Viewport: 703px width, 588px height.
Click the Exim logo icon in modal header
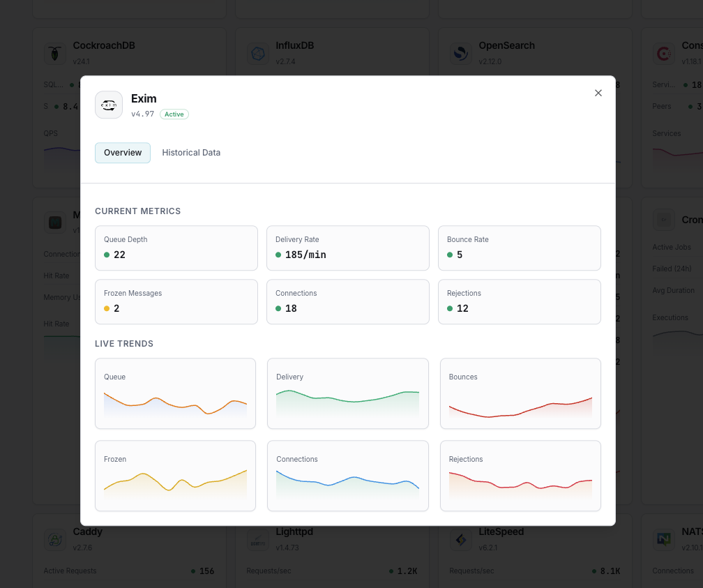109,105
